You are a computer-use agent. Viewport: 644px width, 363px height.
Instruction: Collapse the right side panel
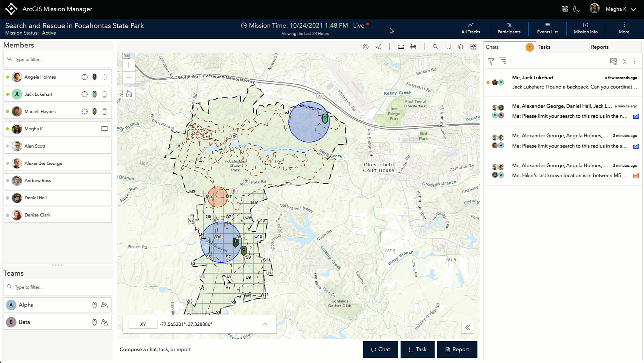pyautogui.click(x=468, y=327)
